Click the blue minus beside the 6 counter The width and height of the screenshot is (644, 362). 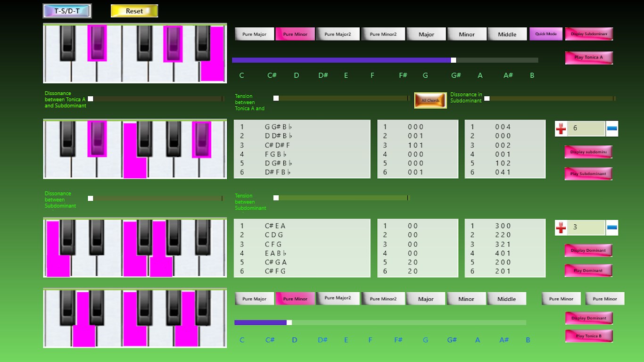click(612, 128)
